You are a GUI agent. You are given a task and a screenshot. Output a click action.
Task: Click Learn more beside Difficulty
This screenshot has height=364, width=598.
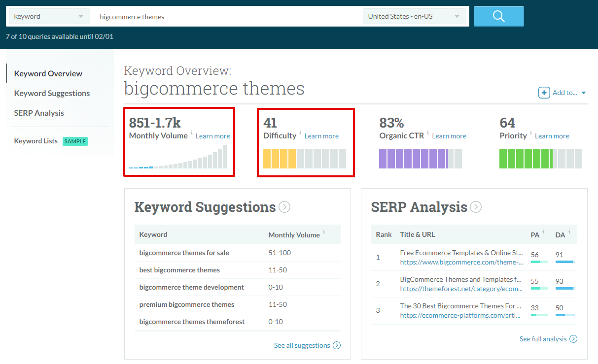pos(321,136)
